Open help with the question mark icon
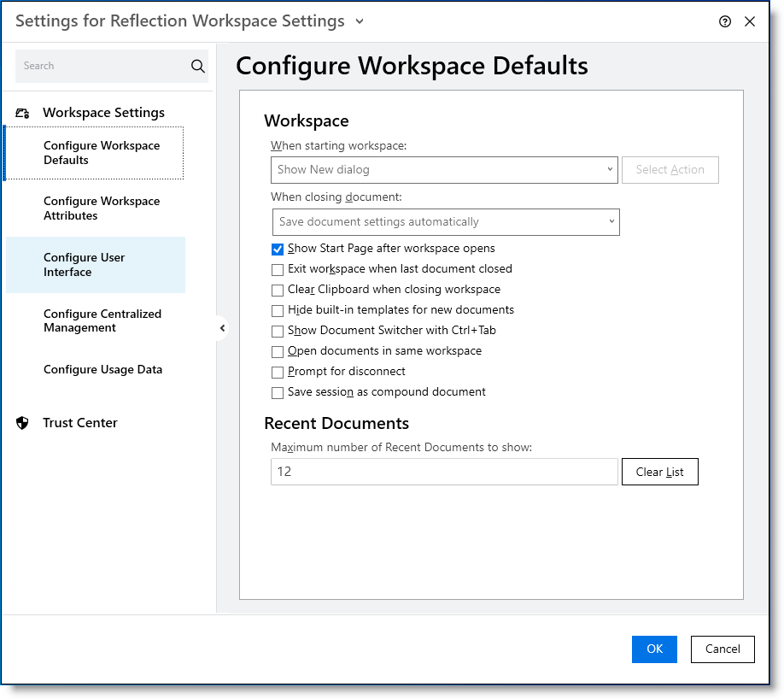This screenshot has width=784, height=699. pos(725,21)
